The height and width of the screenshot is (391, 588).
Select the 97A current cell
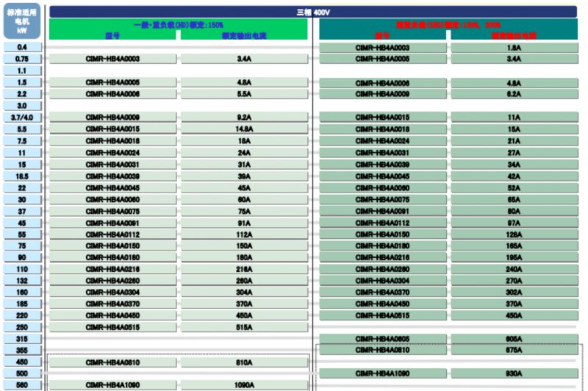514,223
